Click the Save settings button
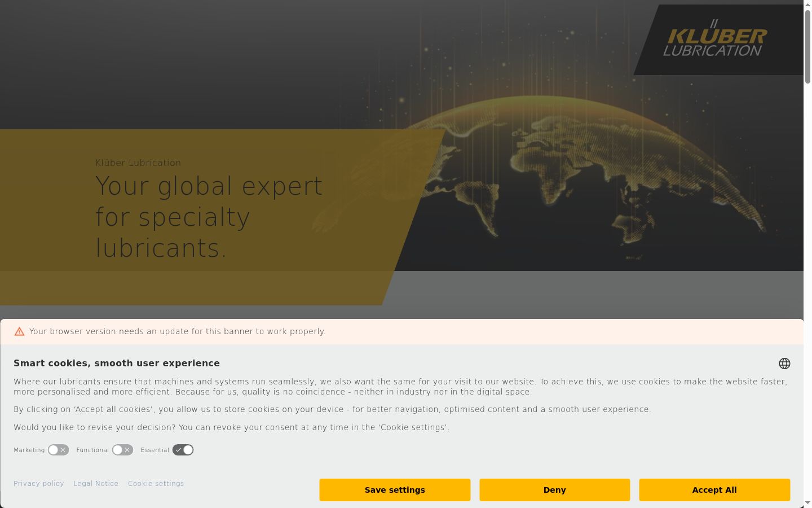Image resolution: width=812 pixels, height=508 pixels. pos(395,490)
